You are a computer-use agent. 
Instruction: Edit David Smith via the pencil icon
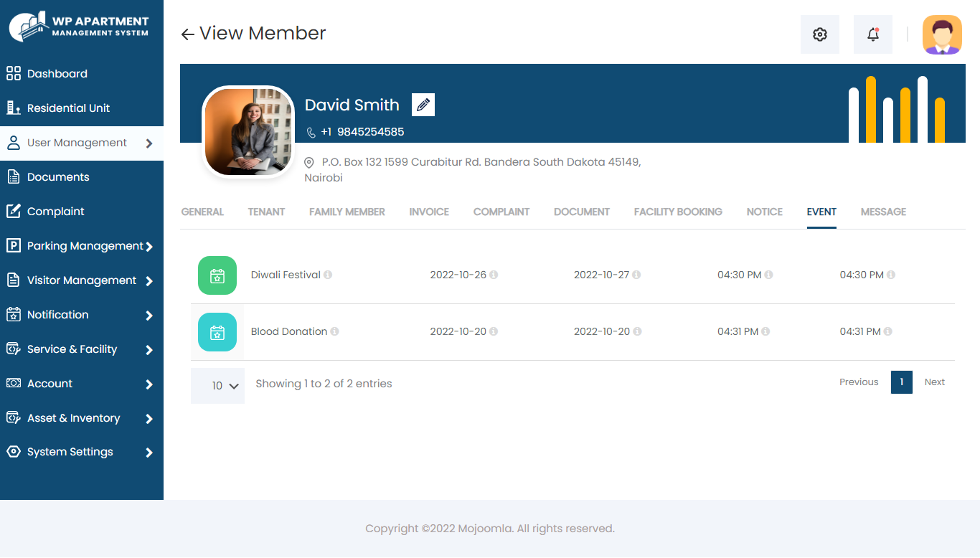click(423, 105)
